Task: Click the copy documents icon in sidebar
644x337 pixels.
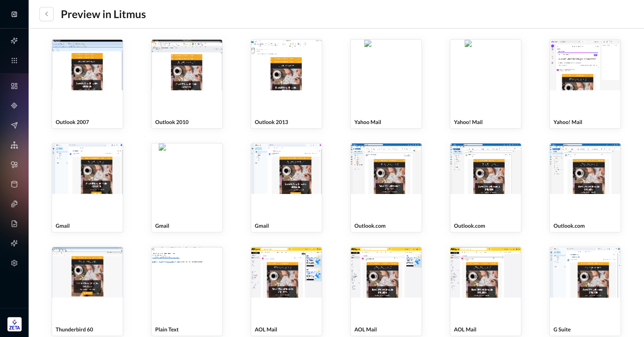Action: (14, 204)
